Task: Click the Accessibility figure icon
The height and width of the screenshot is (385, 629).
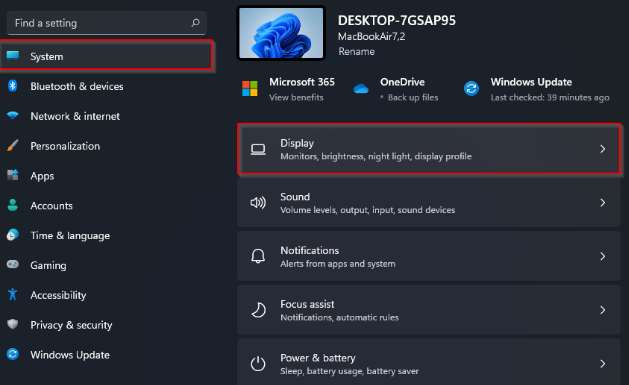Action: pyautogui.click(x=13, y=294)
